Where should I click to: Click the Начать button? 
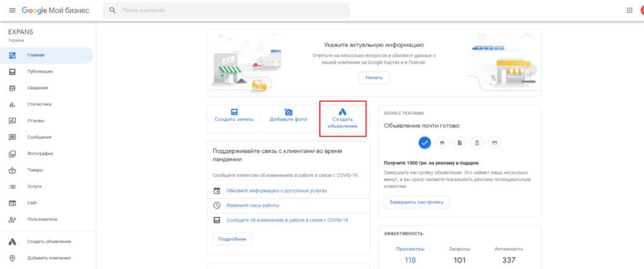click(x=374, y=77)
